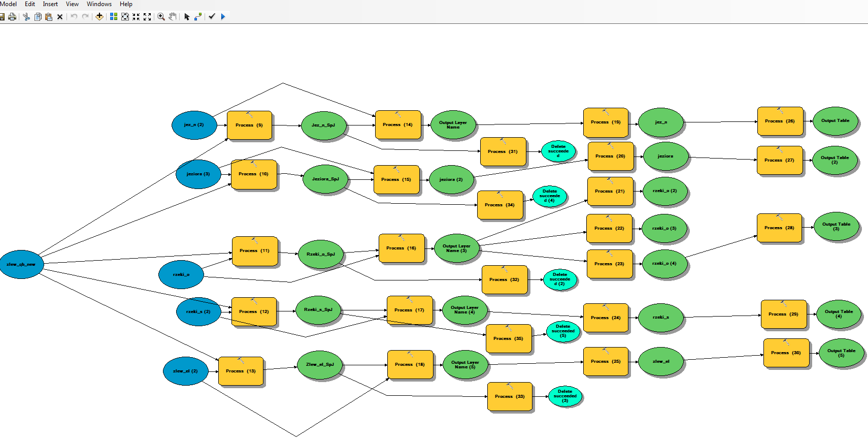The height and width of the screenshot is (440, 868).
Task: Open the Insert menu
Action: 50,4
